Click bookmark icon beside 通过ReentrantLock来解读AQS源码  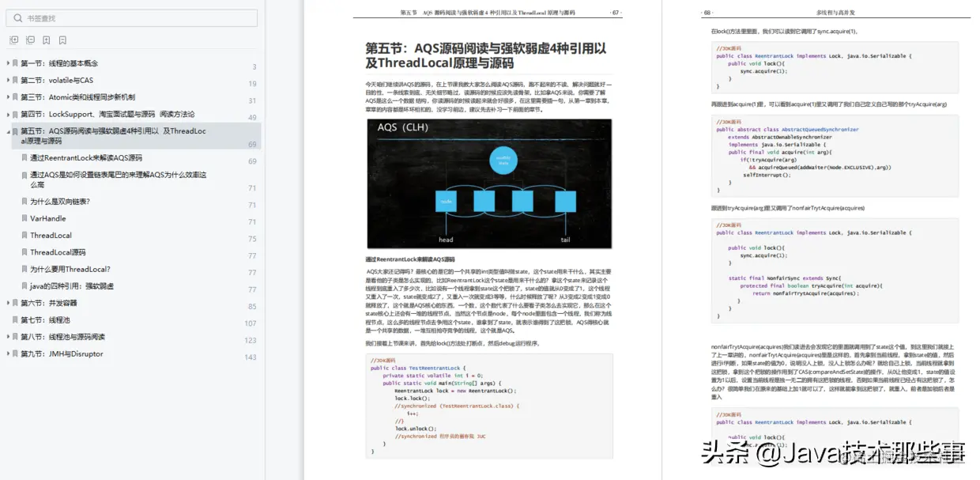click(24, 158)
